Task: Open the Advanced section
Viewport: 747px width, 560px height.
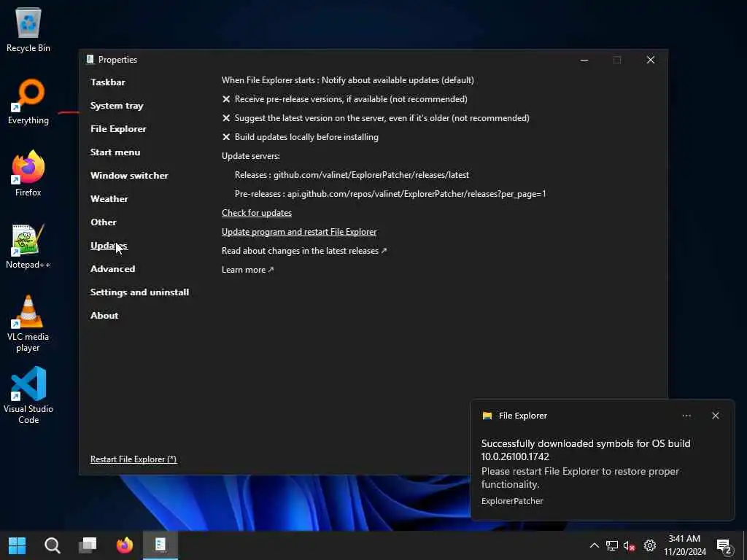Action: coord(113,269)
